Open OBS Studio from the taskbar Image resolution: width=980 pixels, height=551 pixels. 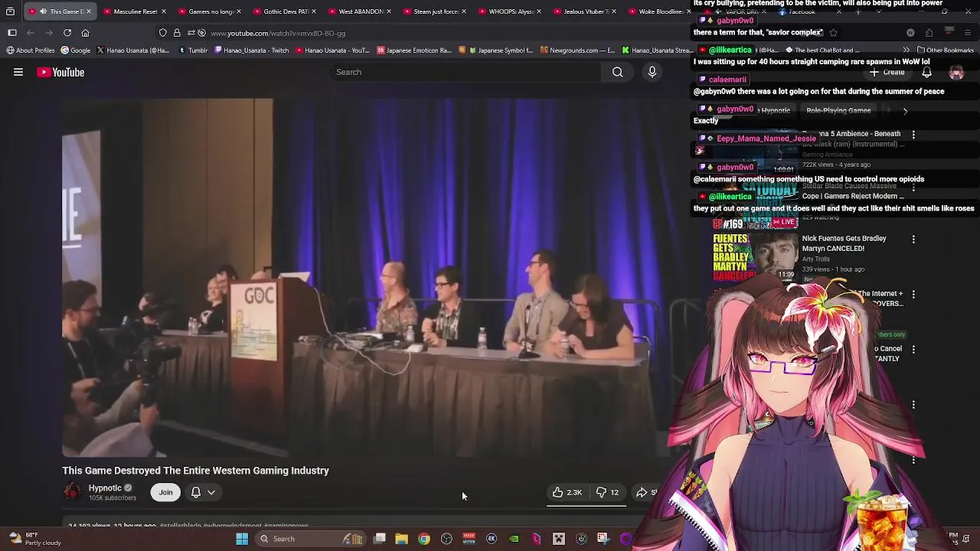446,539
